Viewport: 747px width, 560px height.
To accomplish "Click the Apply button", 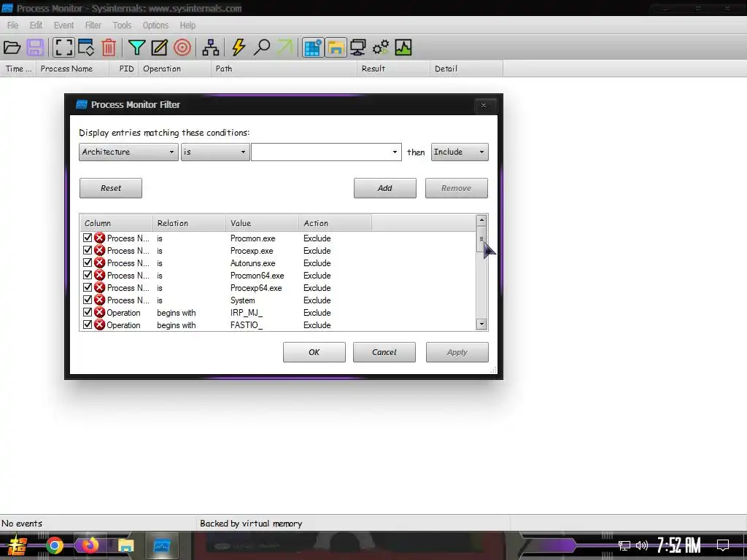I will point(457,352).
